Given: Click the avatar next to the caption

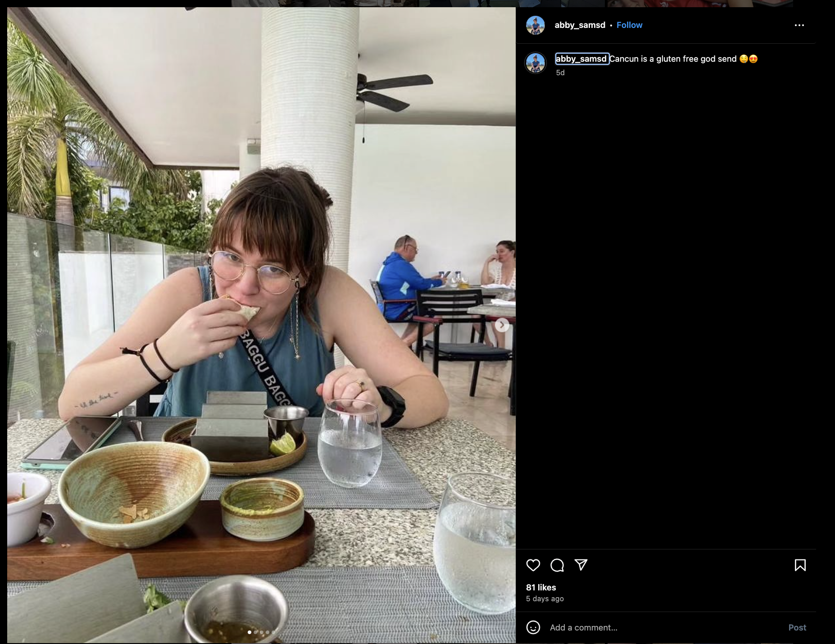Looking at the screenshot, I should (535, 63).
